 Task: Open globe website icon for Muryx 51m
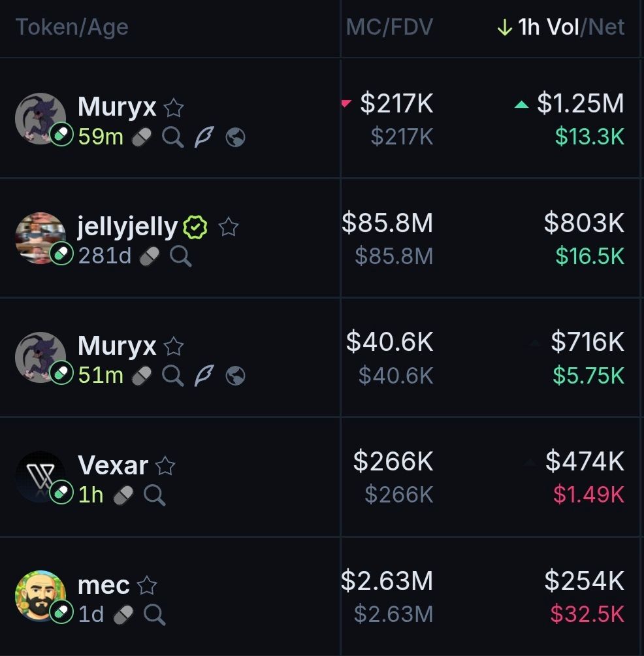[235, 376]
